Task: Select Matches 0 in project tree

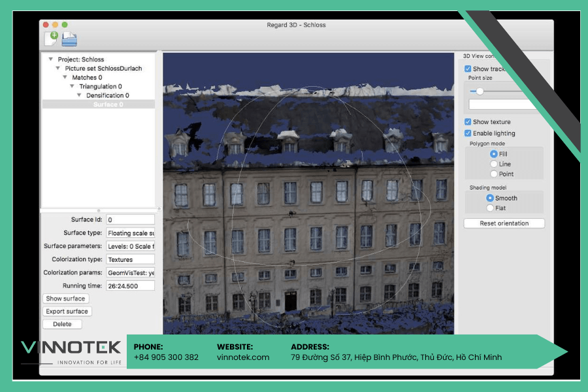Action: point(87,77)
